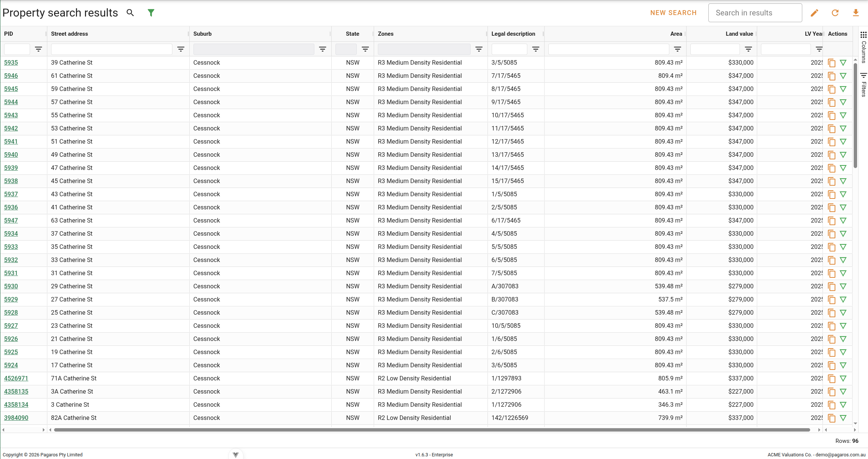Click the download results icon
The width and height of the screenshot is (868, 459).
tap(856, 13)
